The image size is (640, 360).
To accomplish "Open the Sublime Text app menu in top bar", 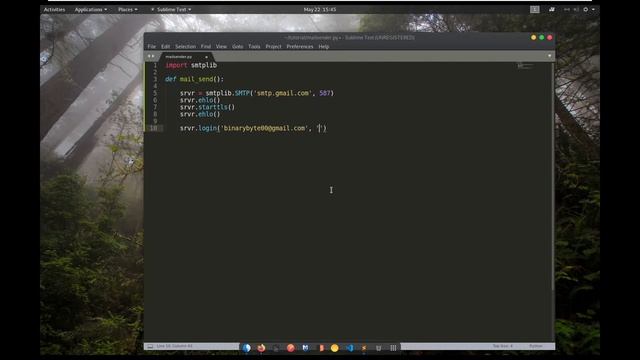I will coord(171,9).
